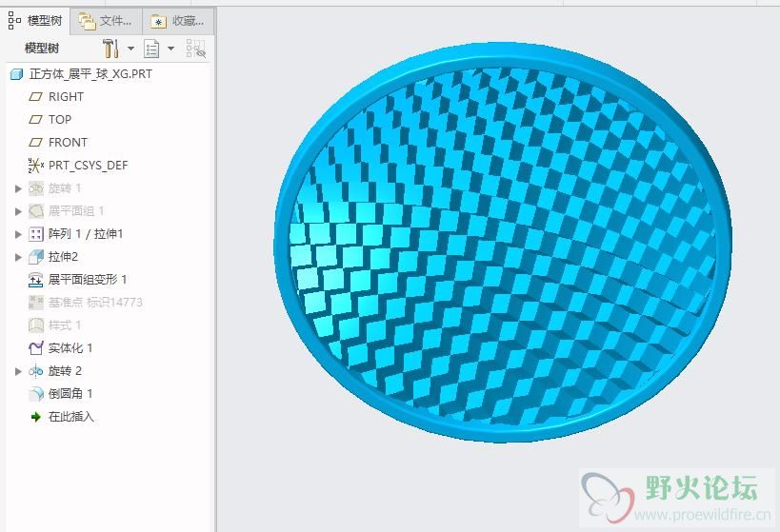Click the 展平面组变形 1 icon
Image resolution: width=780 pixels, height=532 pixels.
pyautogui.click(x=36, y=280)
